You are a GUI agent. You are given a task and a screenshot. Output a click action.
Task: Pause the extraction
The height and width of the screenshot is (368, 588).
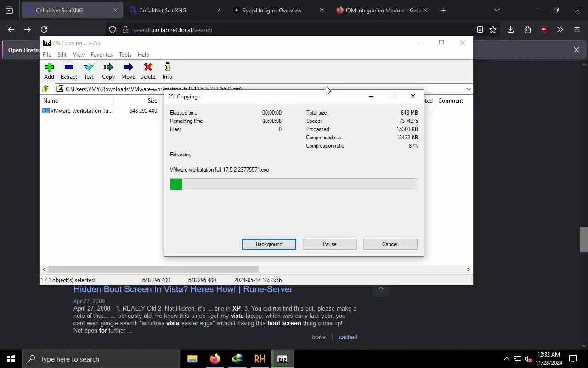[x=329, y=244]
